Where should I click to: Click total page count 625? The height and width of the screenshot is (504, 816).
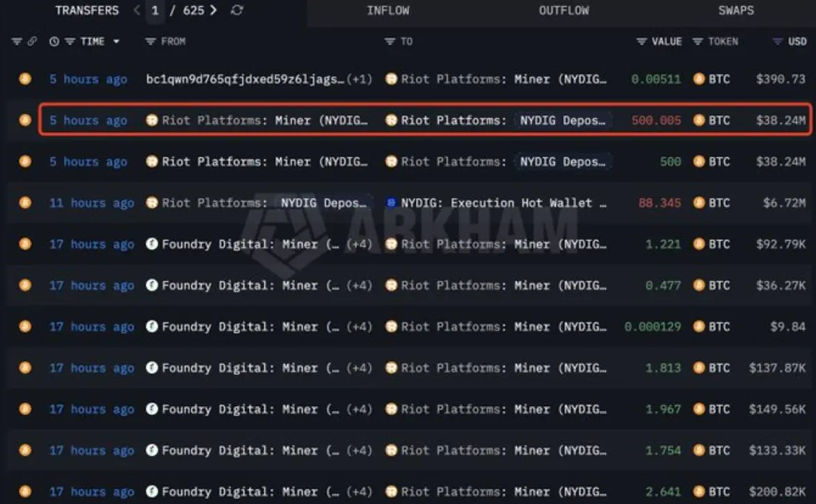pos(193,10)
